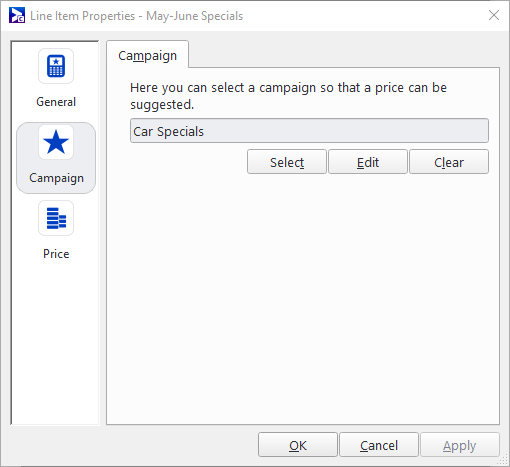The image size is (510, 467).
Task: Click the greyed-out Apply button
Action: (x=460, y=445)
